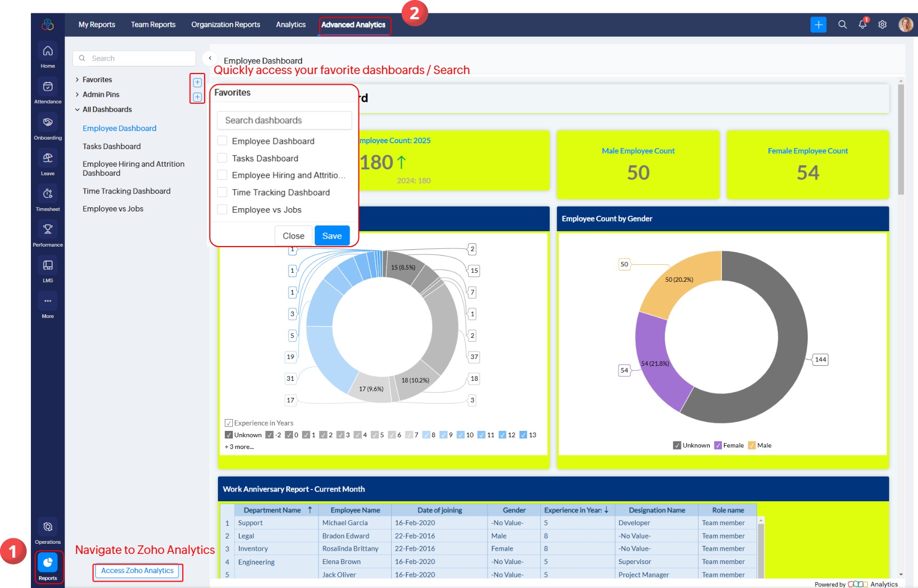Click the notifications bell icon
The height and width of the screenshot is (588, 918).
point(862,24)
